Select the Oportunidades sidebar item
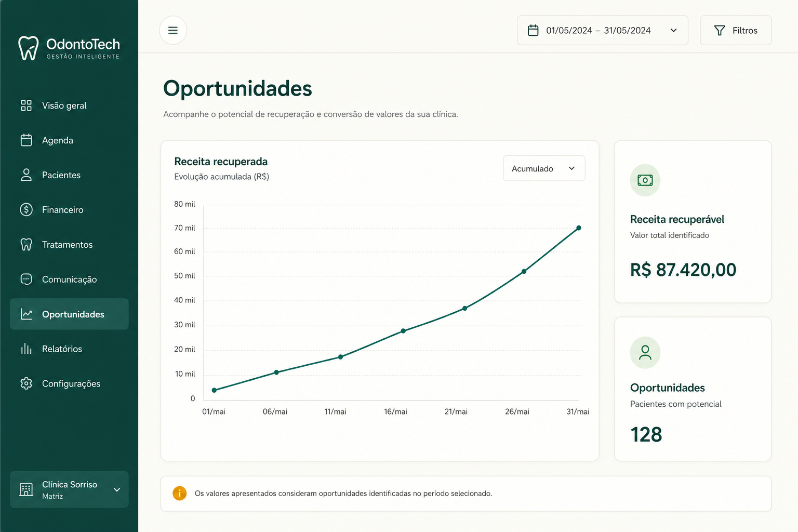798x532 pixels. [x=69, y=314]
